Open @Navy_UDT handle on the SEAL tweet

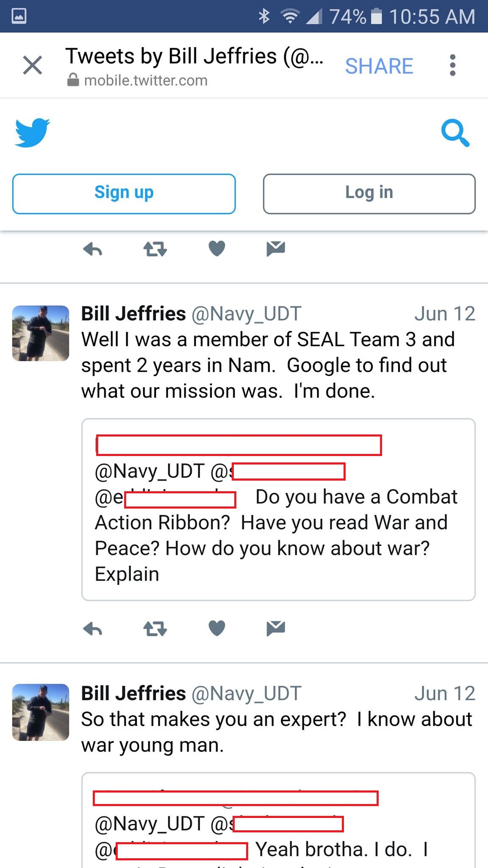246,314
